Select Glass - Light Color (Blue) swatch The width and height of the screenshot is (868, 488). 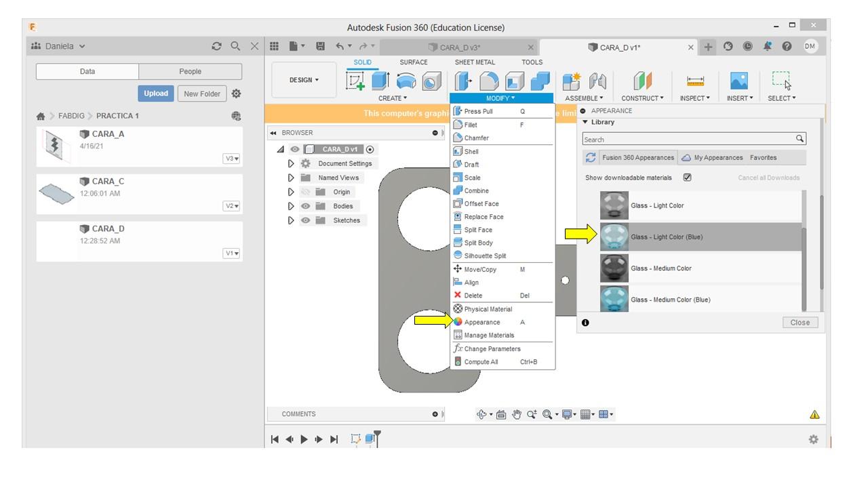click(x=614, y=237)
